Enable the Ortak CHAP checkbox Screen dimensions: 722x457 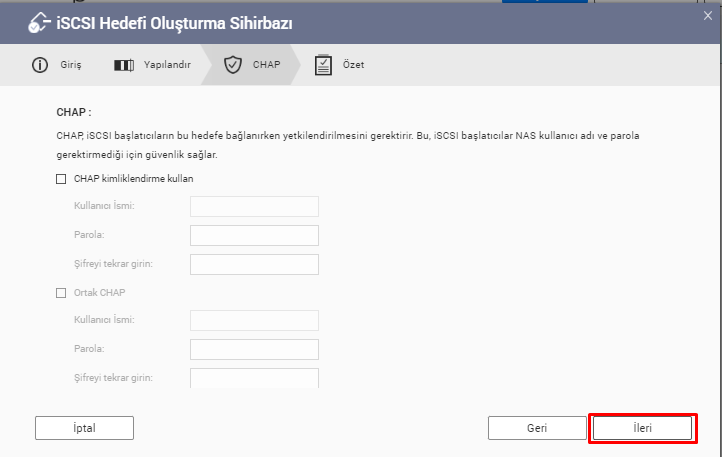(61, 293)
